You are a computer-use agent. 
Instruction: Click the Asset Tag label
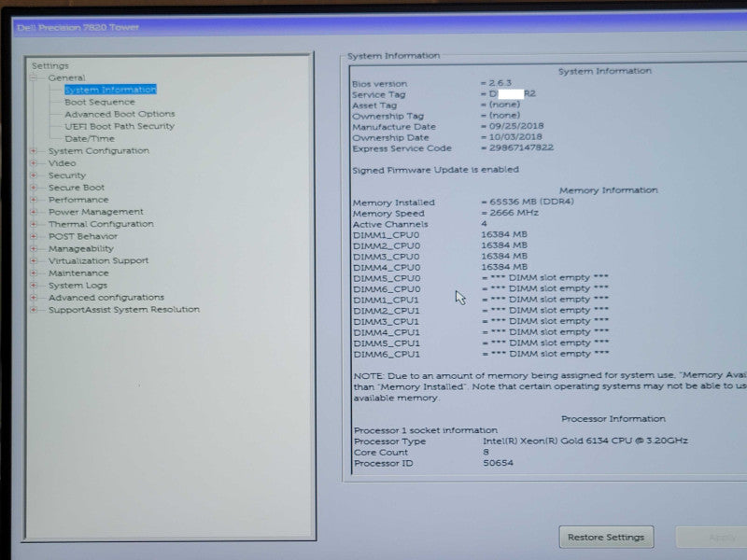pos(374,105)
